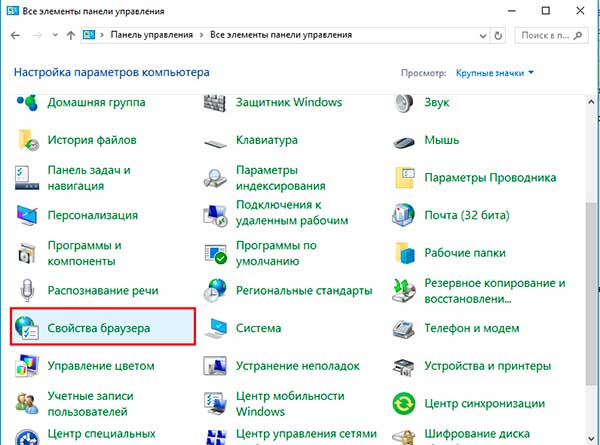
Task: Click the Центр синхронизации green icon
Action: 404,403
